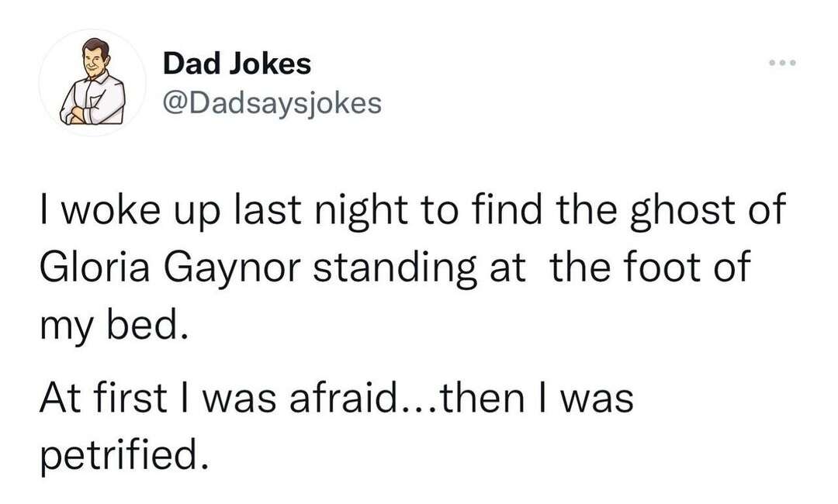Click the Dad Jokes cartoon avatar

tap(92, 83)
